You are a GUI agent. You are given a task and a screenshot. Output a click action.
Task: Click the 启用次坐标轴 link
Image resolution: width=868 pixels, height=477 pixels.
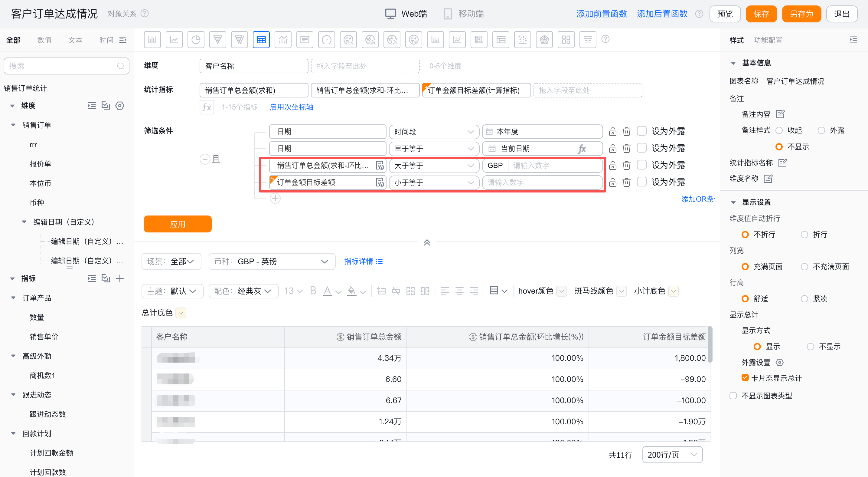291,107
